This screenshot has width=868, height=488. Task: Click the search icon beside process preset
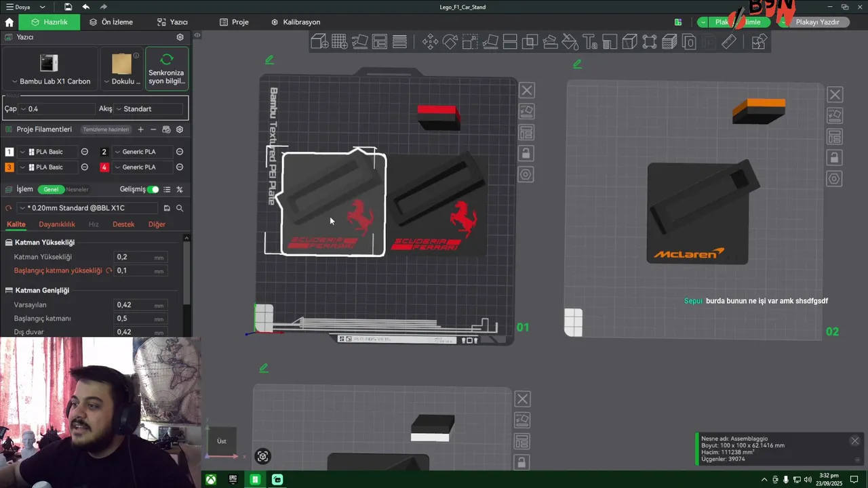point(180,208)
